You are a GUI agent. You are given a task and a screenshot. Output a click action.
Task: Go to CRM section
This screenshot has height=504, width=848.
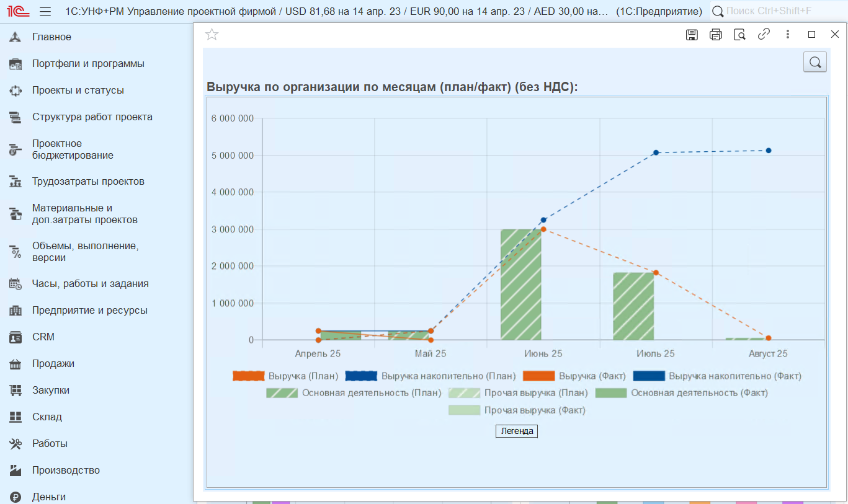(43, 337)
